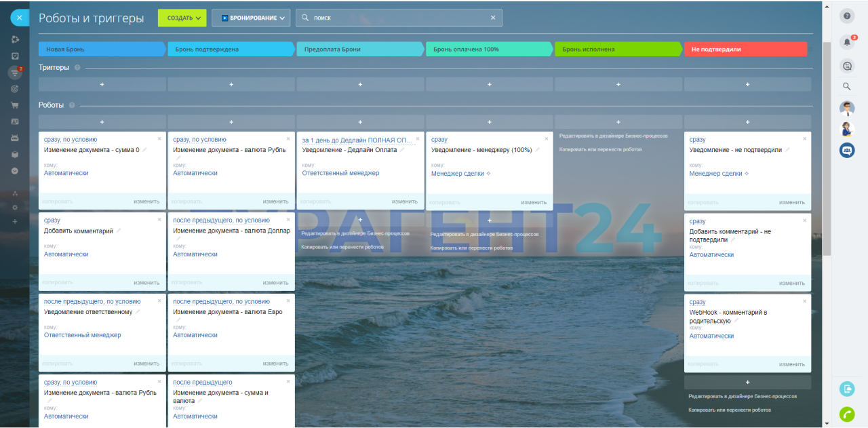
Task: Click the help question mark in right panel
Action: 846,16
